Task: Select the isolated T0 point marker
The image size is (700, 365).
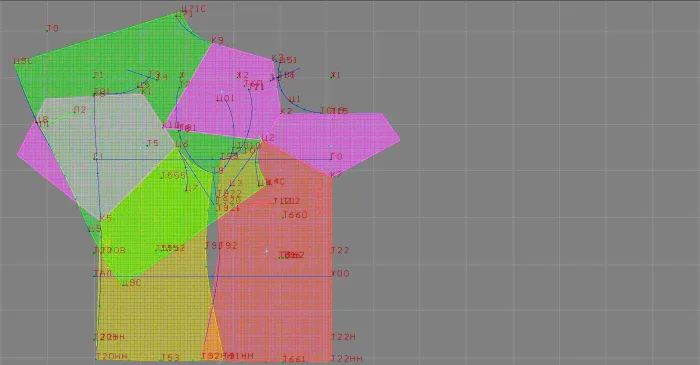Action: coord(52,29)
